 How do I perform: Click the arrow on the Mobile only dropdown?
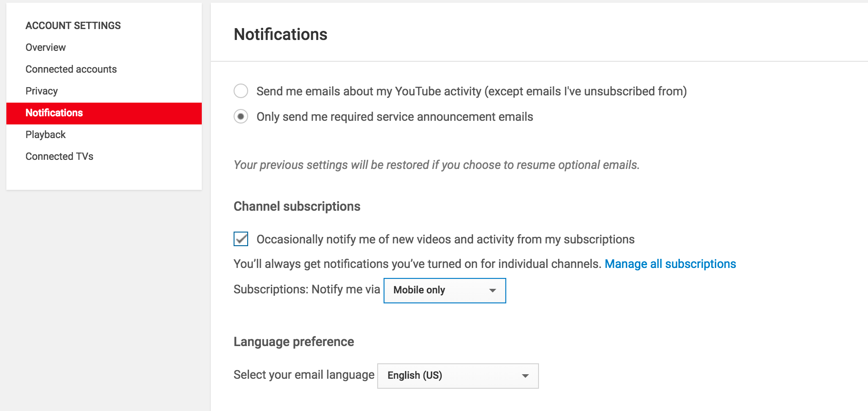click(492, 290)
